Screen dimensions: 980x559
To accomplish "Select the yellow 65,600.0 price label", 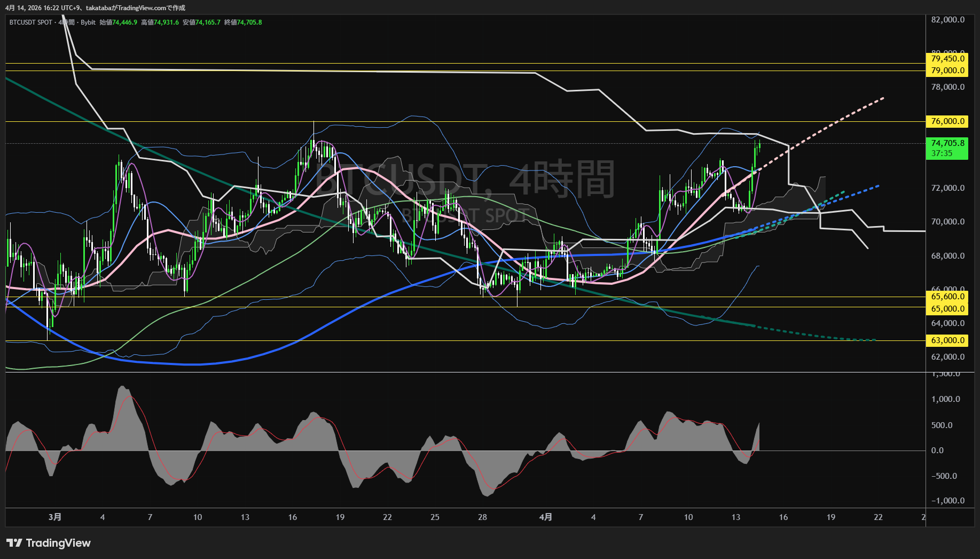I will pos(947,297).
